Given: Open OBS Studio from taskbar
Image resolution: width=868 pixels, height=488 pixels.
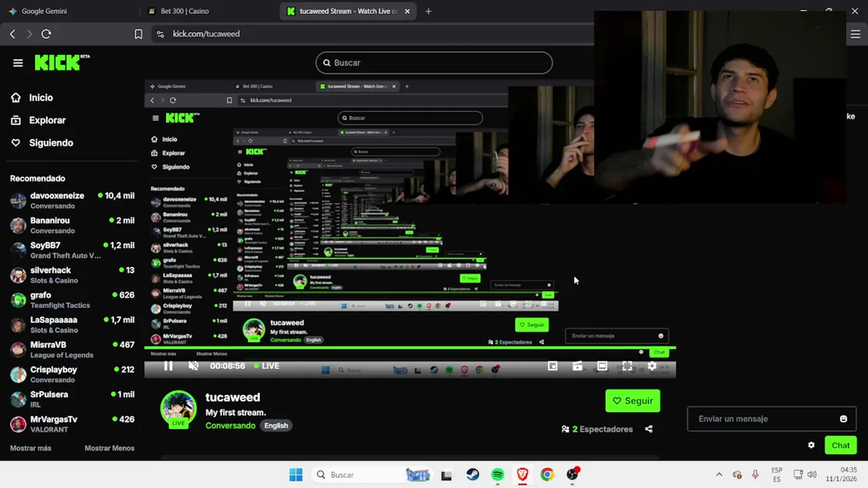Looking at the screenshot, I should tap(572, 475).
